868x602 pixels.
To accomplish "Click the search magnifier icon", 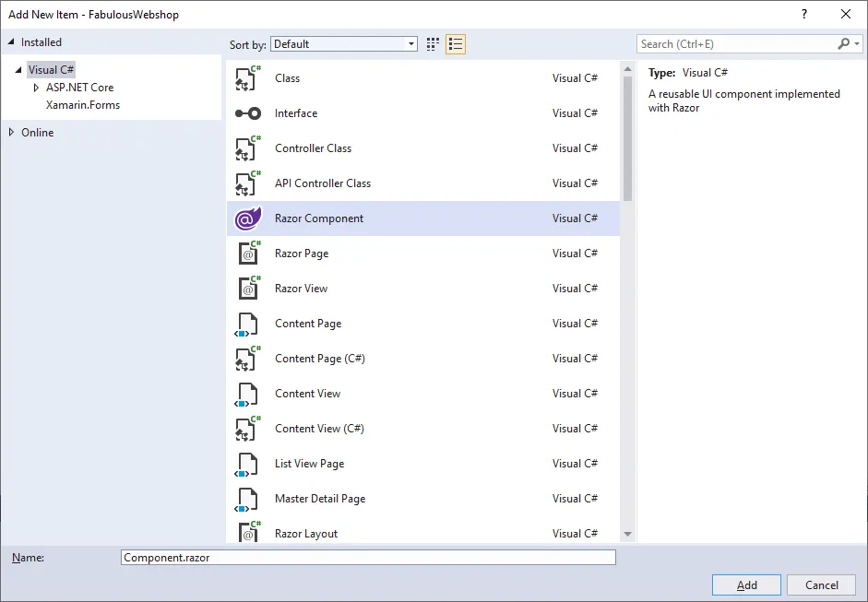I will pyautogui.click(x=843, y=43).
